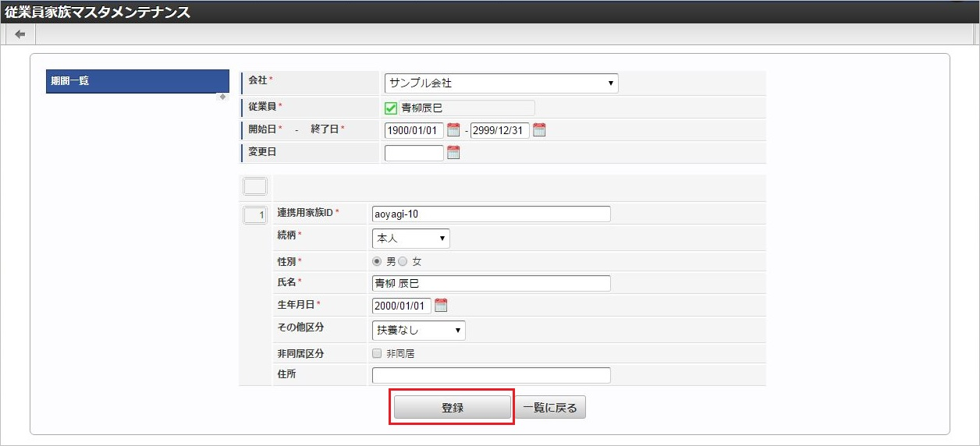Open the 生年月日 calendar picker
The height and width of the screenshot is (446, 980).
tap(441, 305)
